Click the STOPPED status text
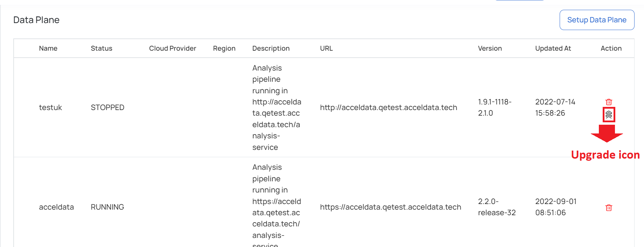 [x=107, y=108]
